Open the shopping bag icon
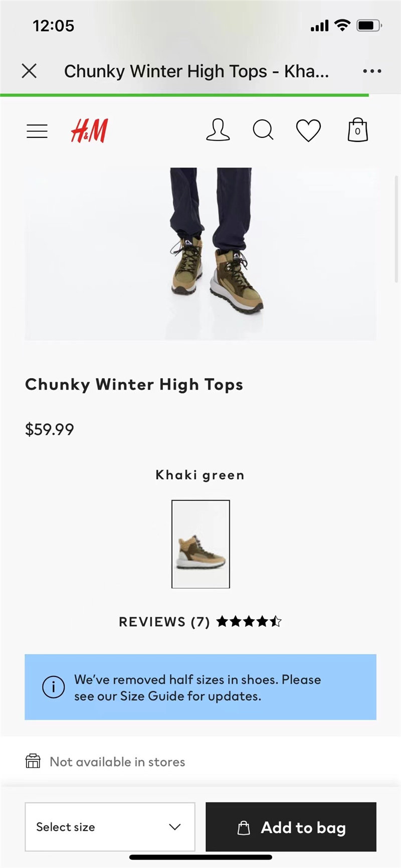401x868 pixels. click(x=357, y=130)
